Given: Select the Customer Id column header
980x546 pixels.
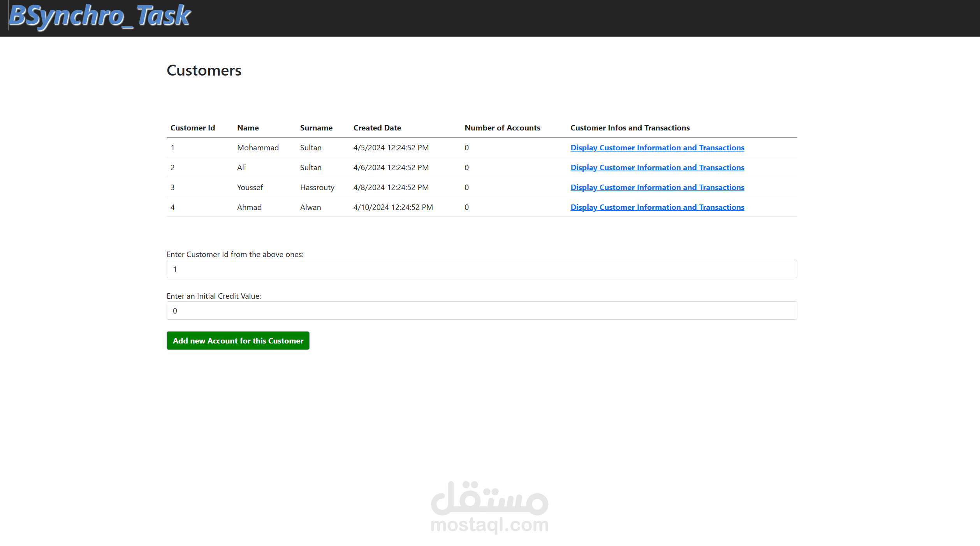Looking at the screenshot, I should (193, 127).
